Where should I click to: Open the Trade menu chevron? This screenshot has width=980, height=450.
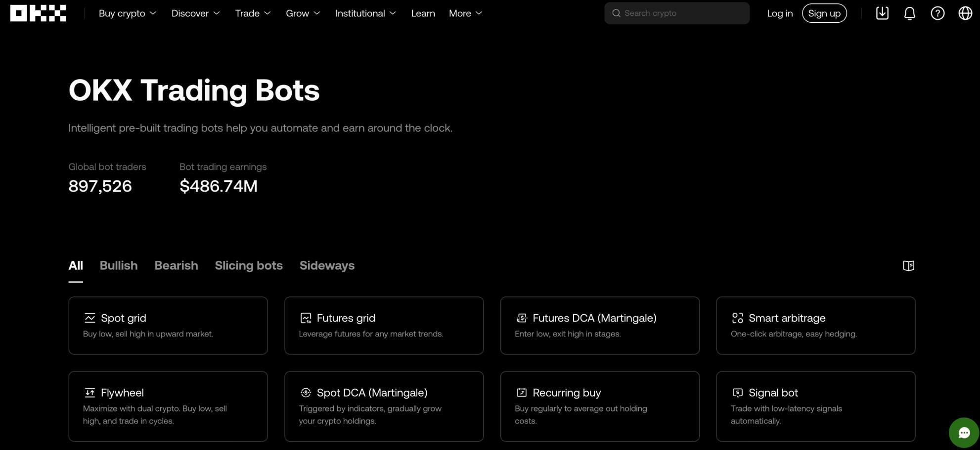[267, 13]
